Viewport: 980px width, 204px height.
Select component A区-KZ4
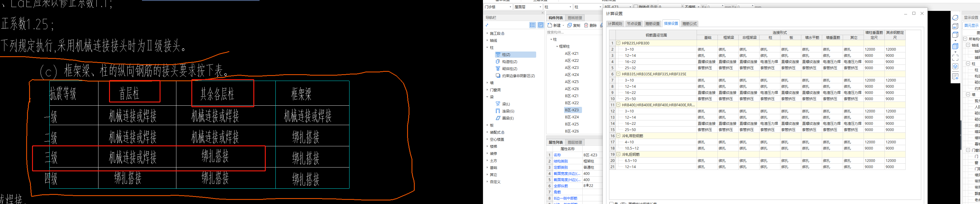tap(571, 75)
